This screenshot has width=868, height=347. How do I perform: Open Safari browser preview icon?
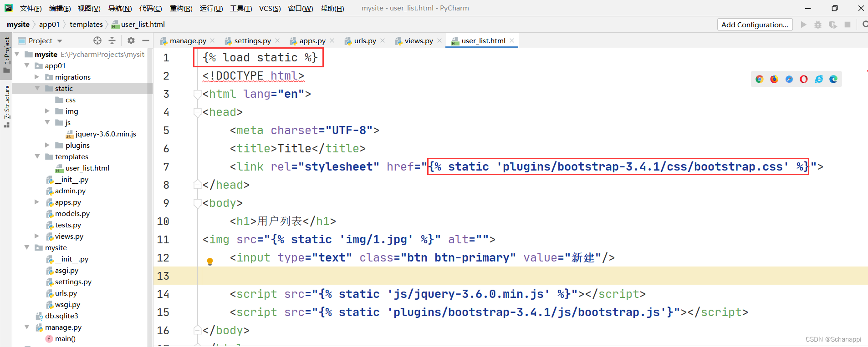[x=789, y=79]
